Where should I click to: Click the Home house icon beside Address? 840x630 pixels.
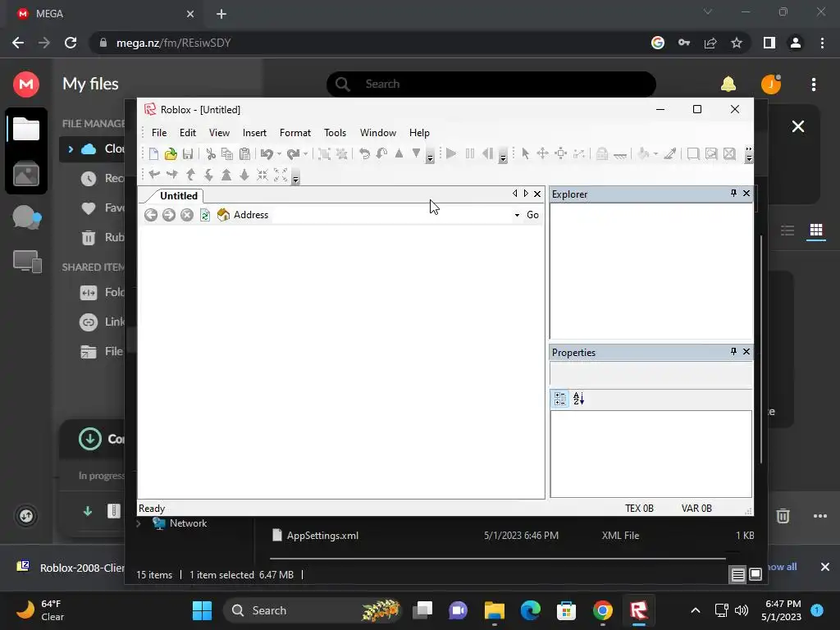point(223,215)
